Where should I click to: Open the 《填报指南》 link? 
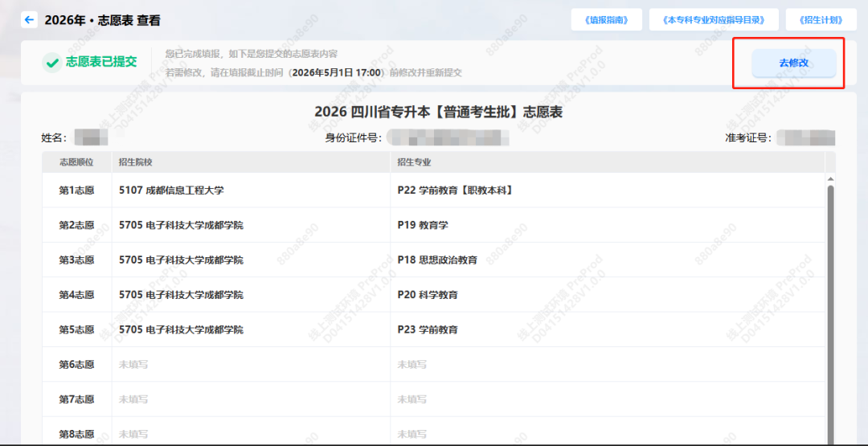coord(606,20)
